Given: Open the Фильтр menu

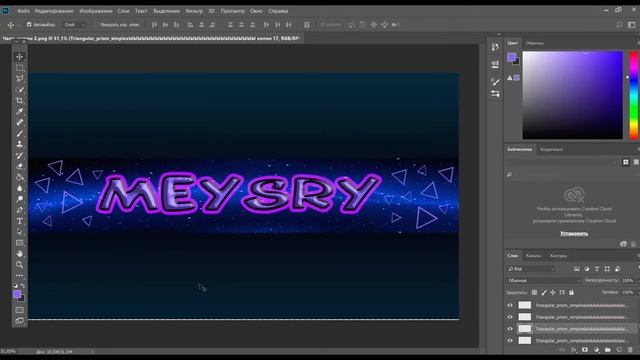Looking at the screenshot, I should click(x=193, y=11).
